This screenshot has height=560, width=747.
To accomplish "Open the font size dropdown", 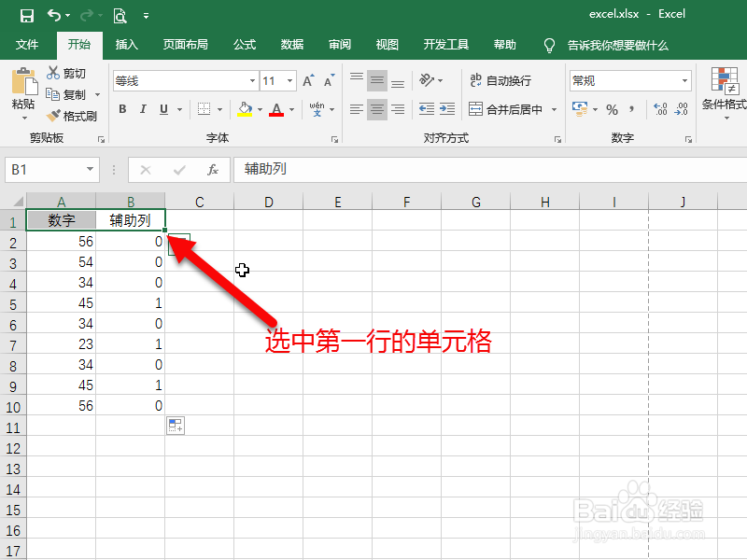I will 290,80.
